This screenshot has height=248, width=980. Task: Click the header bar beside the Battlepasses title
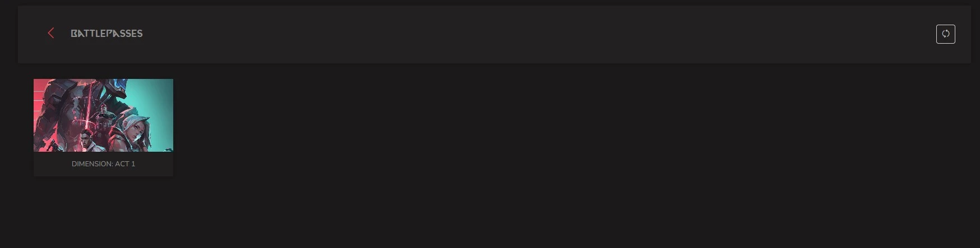pos(505,34)
